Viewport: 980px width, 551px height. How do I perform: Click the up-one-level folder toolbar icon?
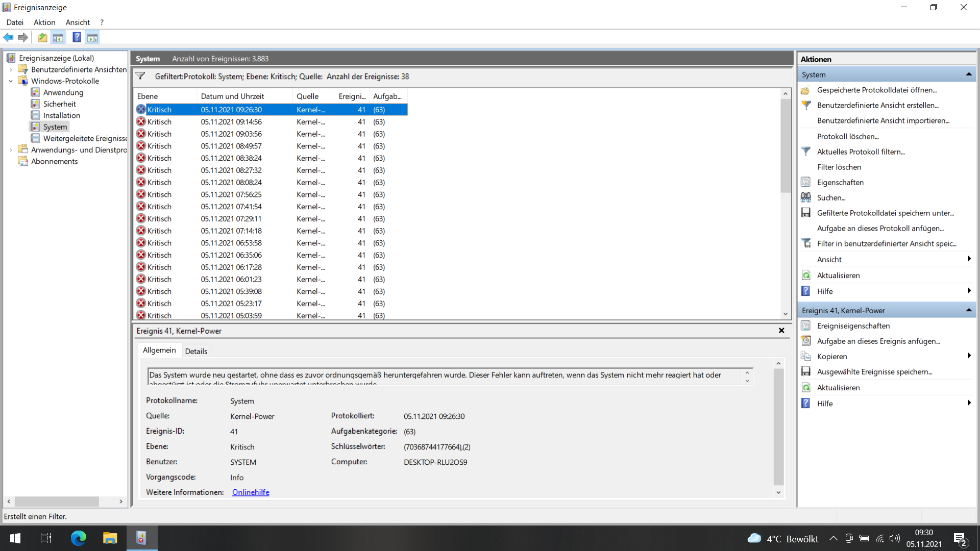42,37
